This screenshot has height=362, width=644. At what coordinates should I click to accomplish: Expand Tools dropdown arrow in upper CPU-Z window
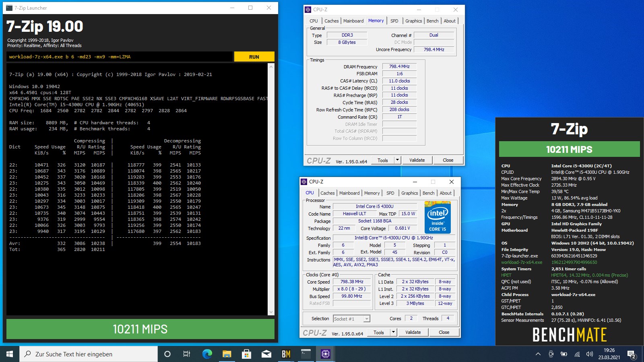[x=397, y=160]
